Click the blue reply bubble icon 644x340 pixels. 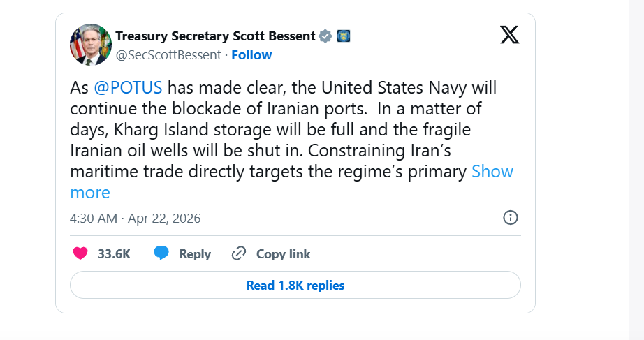161,253
